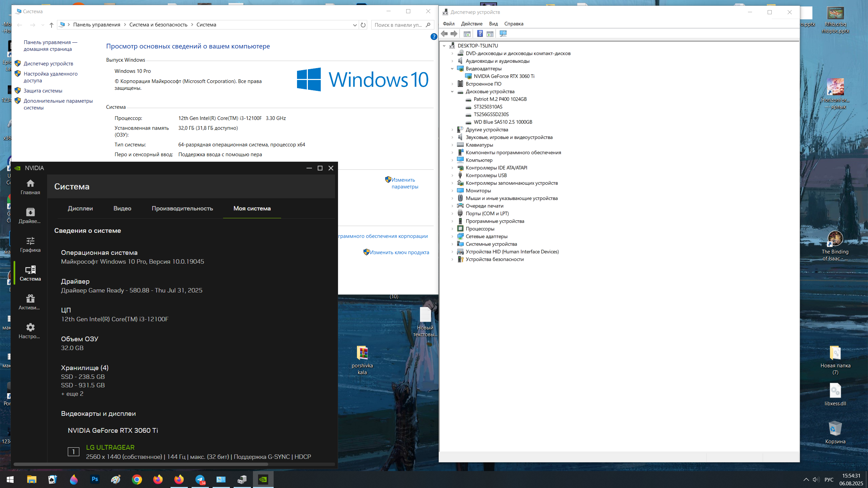
Task: Click the NVIDIA window horizontal scrollbar
Action: [140, 464]
